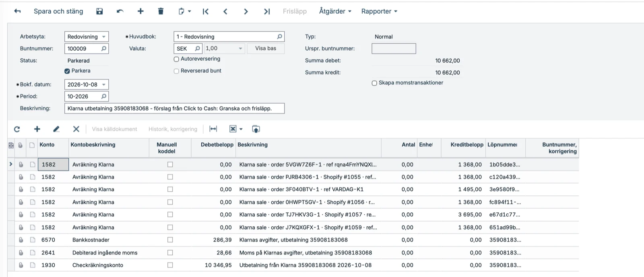Viewport: 644px width, 277px height.
Task: Enable Autoreversering checkbox
Action: (176, 59)
